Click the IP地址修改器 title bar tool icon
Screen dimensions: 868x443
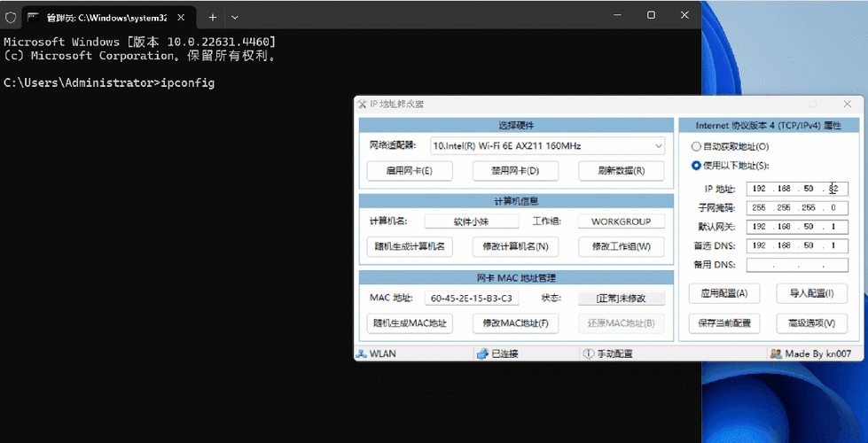click(362, 104)
